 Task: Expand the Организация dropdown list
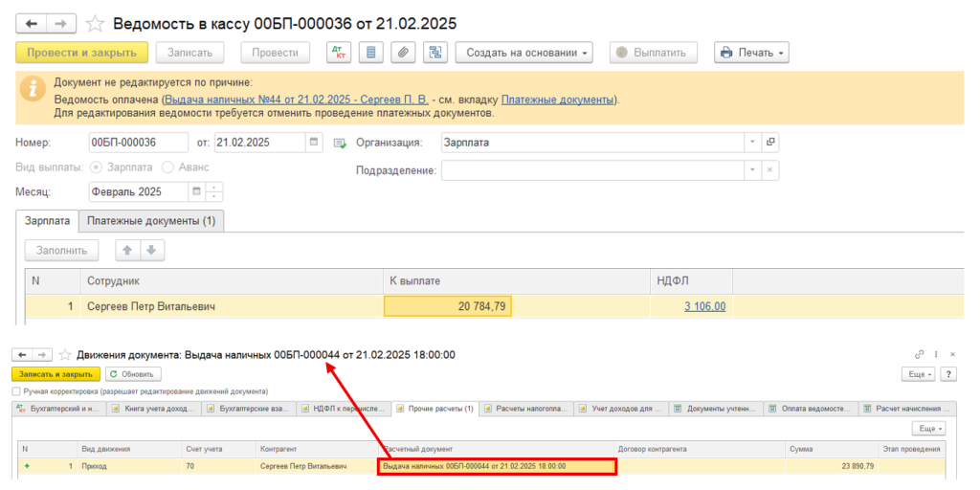pos(752,142)
